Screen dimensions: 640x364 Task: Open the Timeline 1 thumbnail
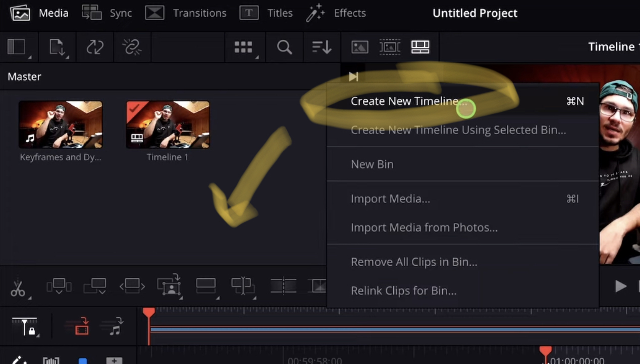pyautogui.click(x=168, y=125)
